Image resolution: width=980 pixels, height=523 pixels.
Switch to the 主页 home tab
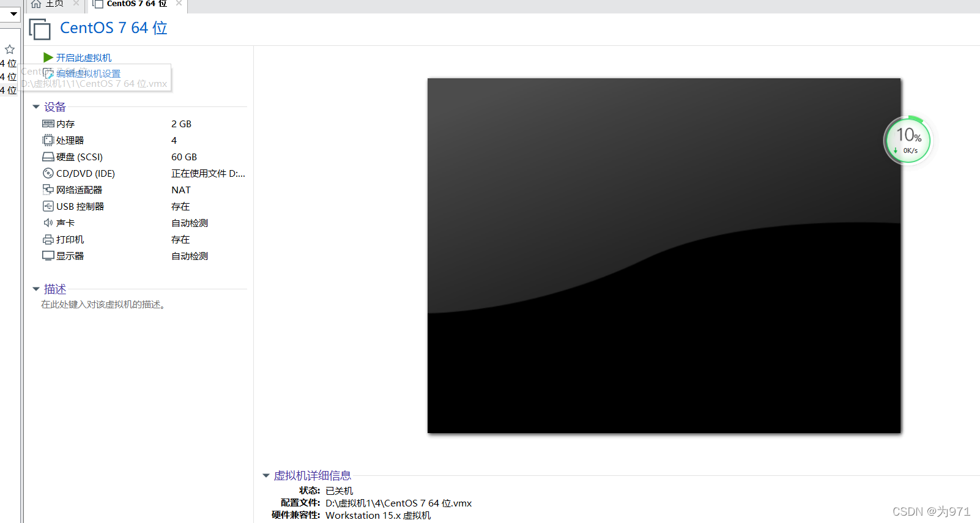tap(54, 4)
